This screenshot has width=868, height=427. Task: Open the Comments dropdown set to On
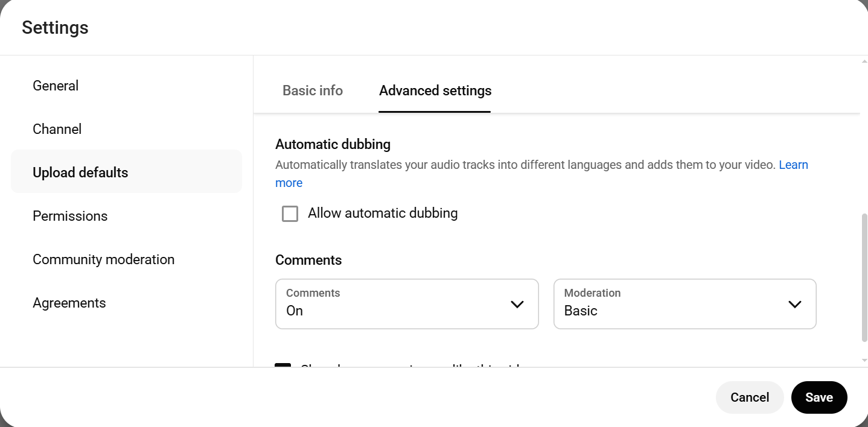pos(407,304)
